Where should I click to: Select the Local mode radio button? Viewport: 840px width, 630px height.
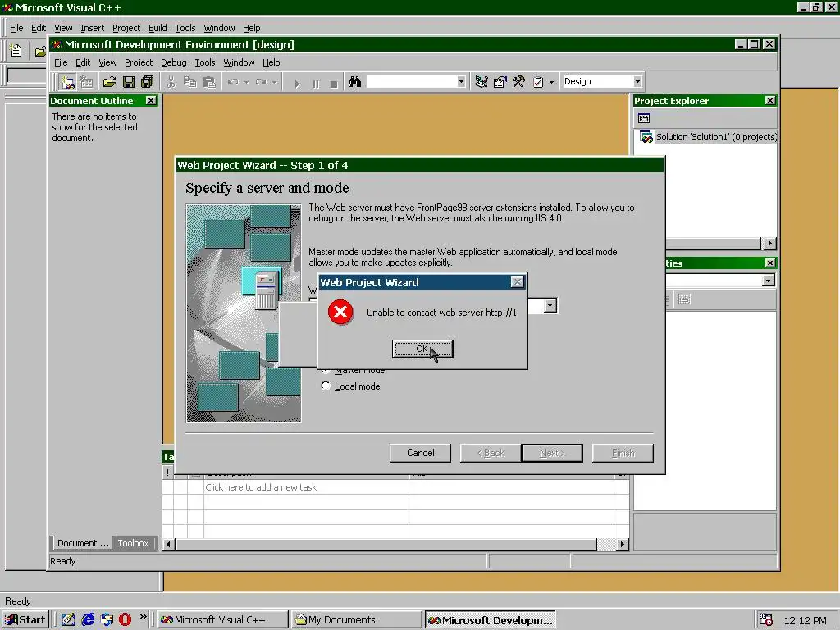326,386
